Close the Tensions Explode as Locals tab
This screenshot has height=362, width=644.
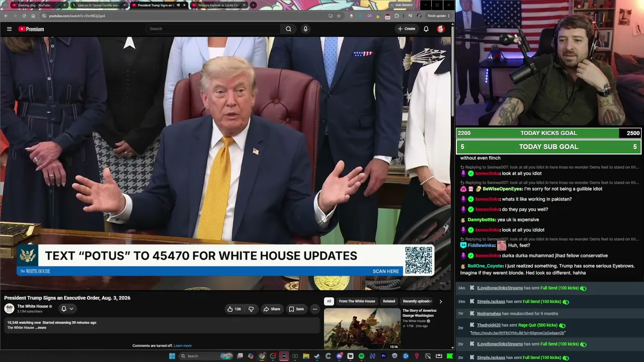point(245,5)
